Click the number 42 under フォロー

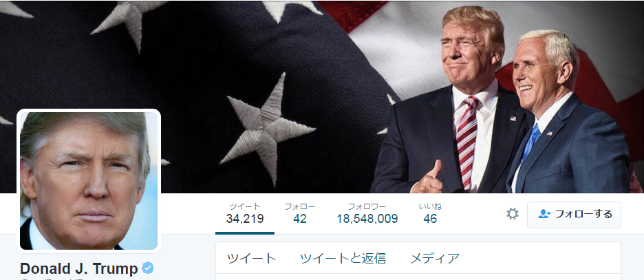300,219
